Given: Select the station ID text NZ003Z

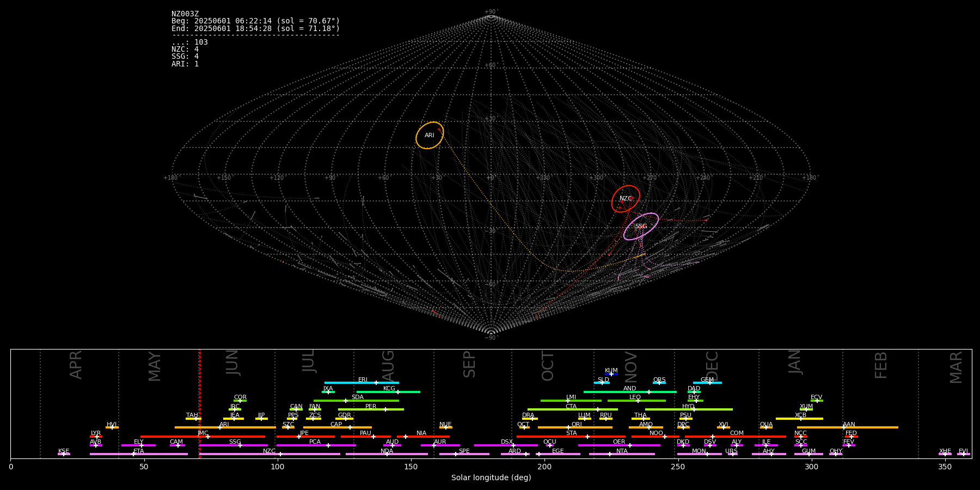Looking at the screenshot, I should pos(185,14).
